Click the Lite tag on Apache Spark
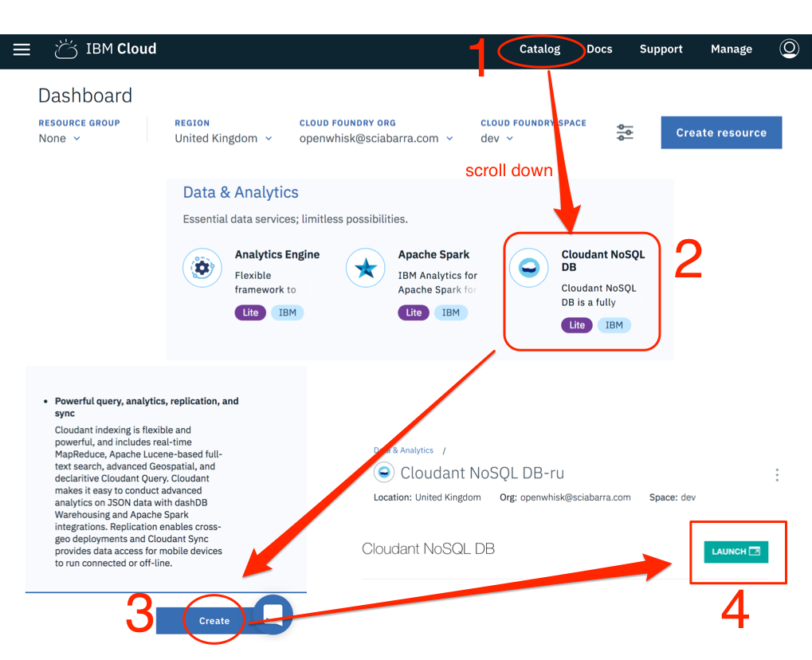Viewport: 812px width, 660px height. pos(414,312)
